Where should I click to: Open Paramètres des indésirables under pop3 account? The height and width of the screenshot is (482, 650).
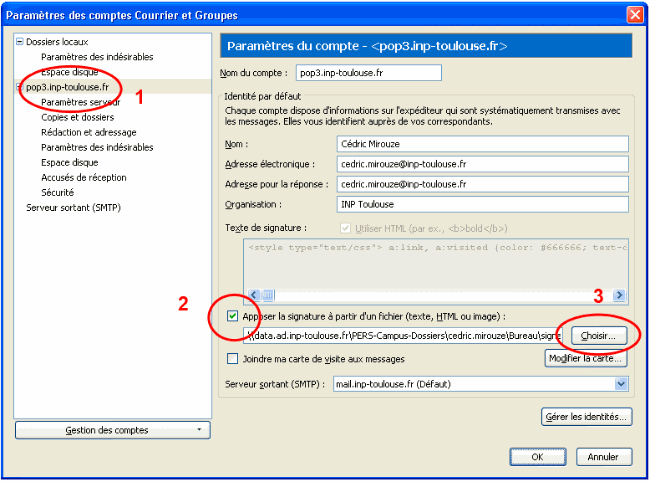point(97,148)
